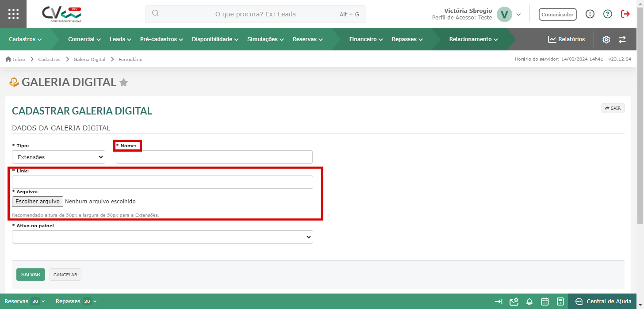
Task: Open the top Repasses navigation menu
Action: [x=407, y=39]
